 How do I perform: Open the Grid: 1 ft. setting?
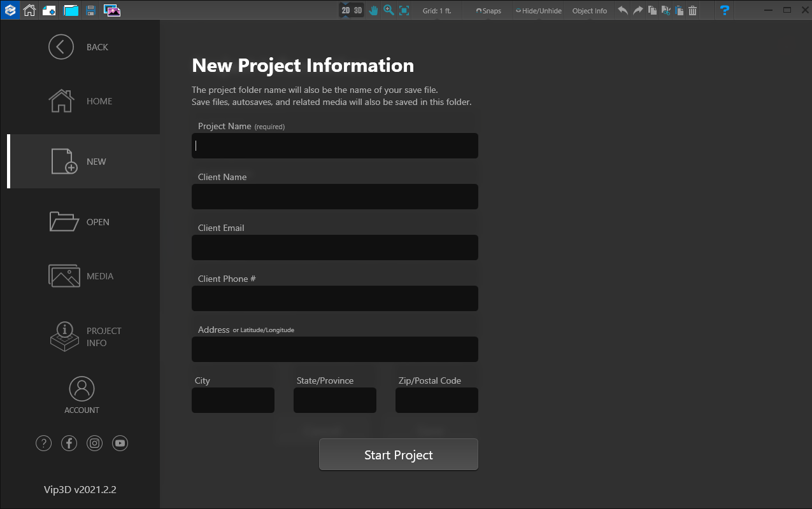(x=438, y=10)
